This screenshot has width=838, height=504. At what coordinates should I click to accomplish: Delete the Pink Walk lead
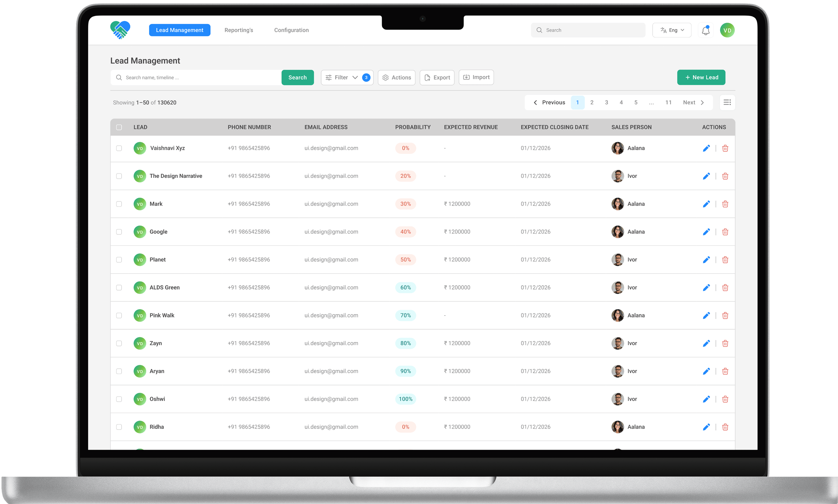point(725,315)
